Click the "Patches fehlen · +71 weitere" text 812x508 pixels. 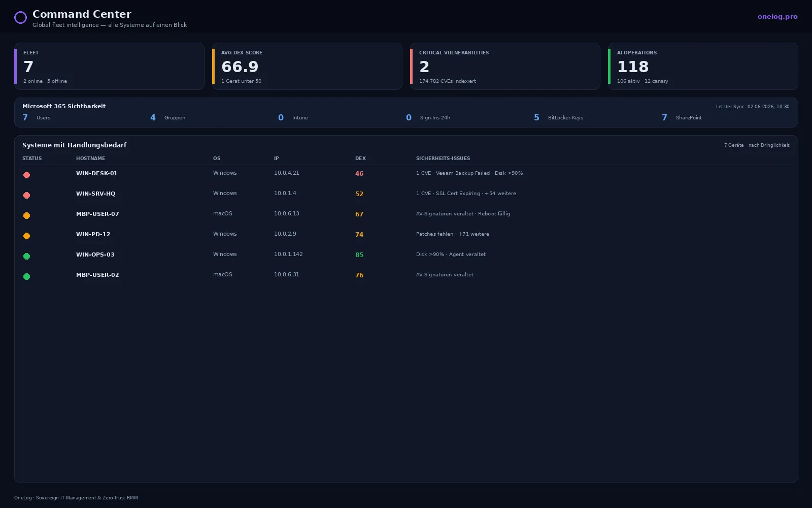pos(453,234)
